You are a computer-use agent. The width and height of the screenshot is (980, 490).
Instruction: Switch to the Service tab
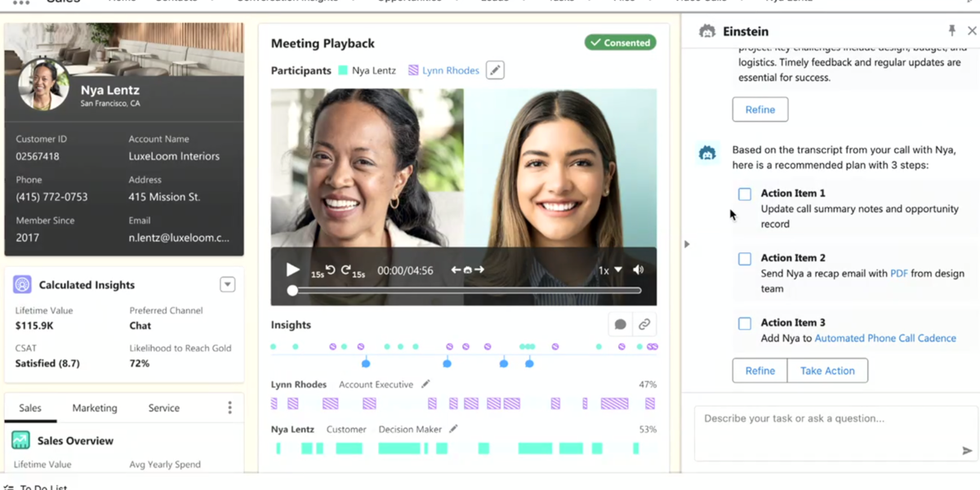164,408
